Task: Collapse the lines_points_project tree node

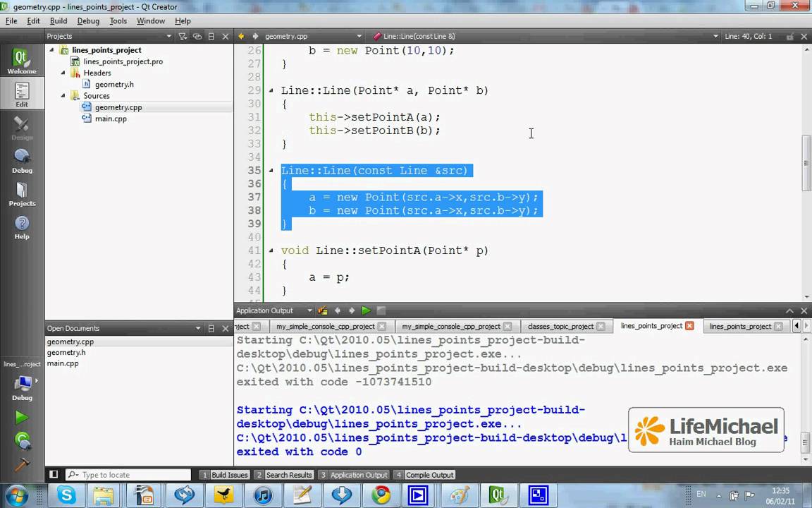Action: pyautogui.click(x=51, y=50)
